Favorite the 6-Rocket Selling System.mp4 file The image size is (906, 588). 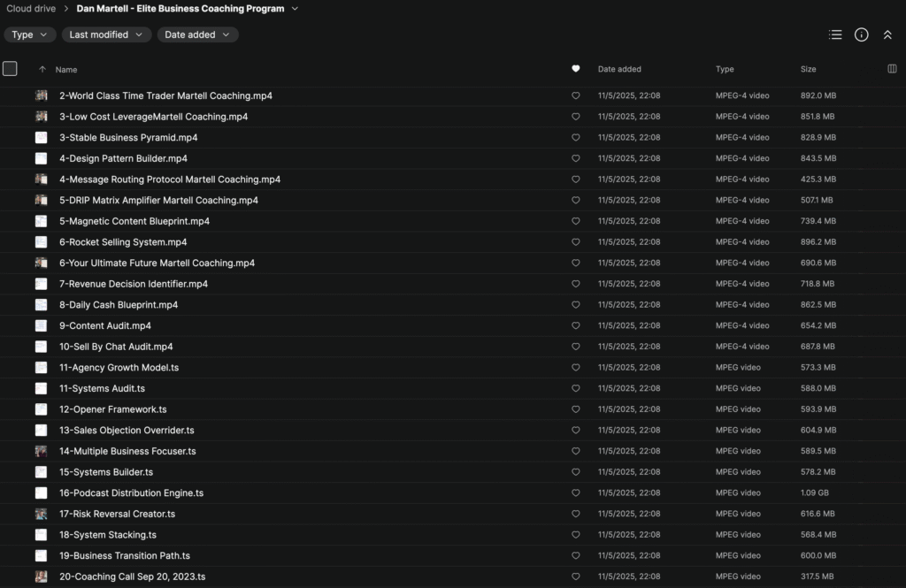(576, 242)
